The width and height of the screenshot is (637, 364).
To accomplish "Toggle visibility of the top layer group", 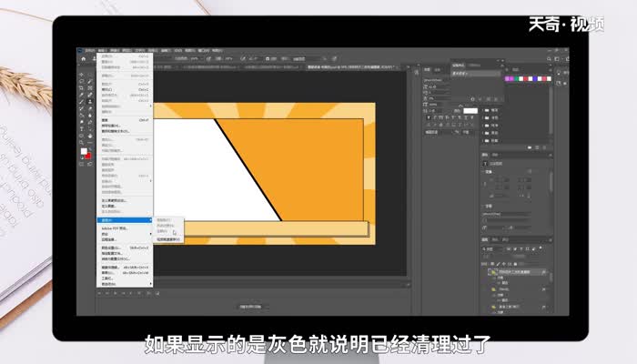I will (485, 271).
